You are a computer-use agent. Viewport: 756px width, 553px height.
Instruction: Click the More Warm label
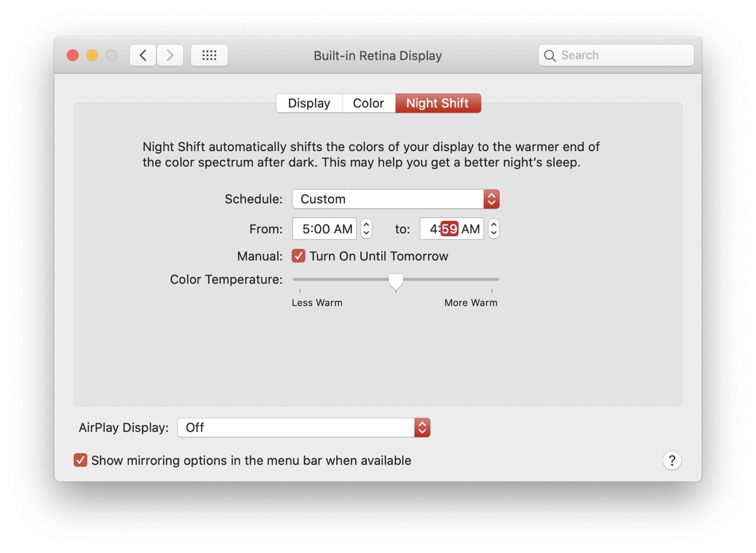click(471, 303)
